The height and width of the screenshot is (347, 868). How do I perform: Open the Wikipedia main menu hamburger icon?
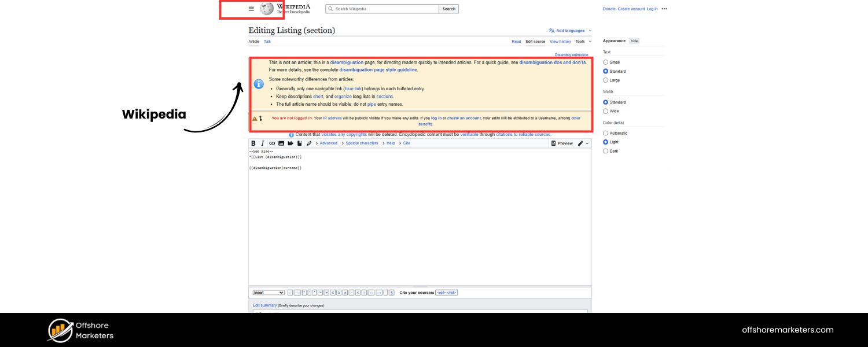[x=251, y=9]
